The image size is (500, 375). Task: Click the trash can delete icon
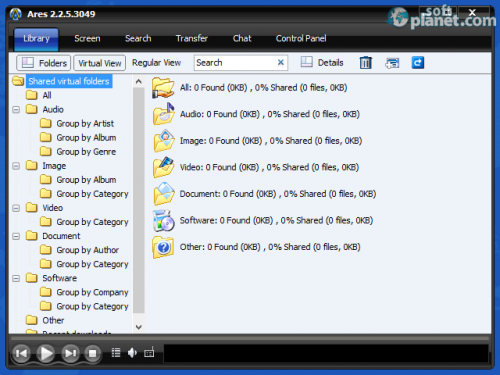(x=365, y=63)
